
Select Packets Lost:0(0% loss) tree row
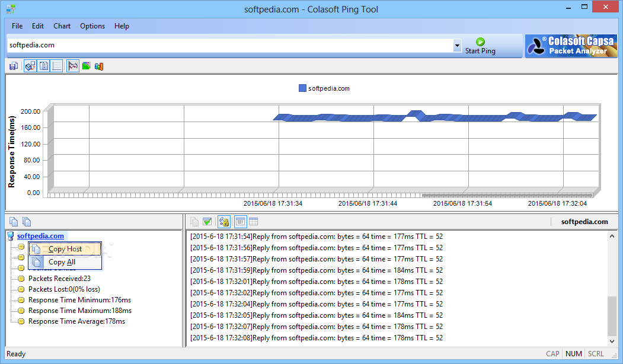pos(64,289)
